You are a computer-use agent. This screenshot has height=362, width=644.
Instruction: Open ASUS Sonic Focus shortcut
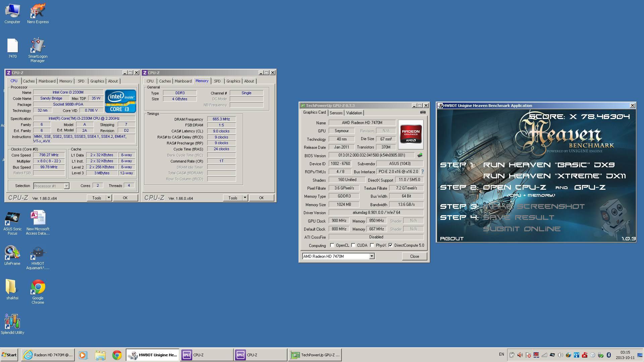click(12, 223)
